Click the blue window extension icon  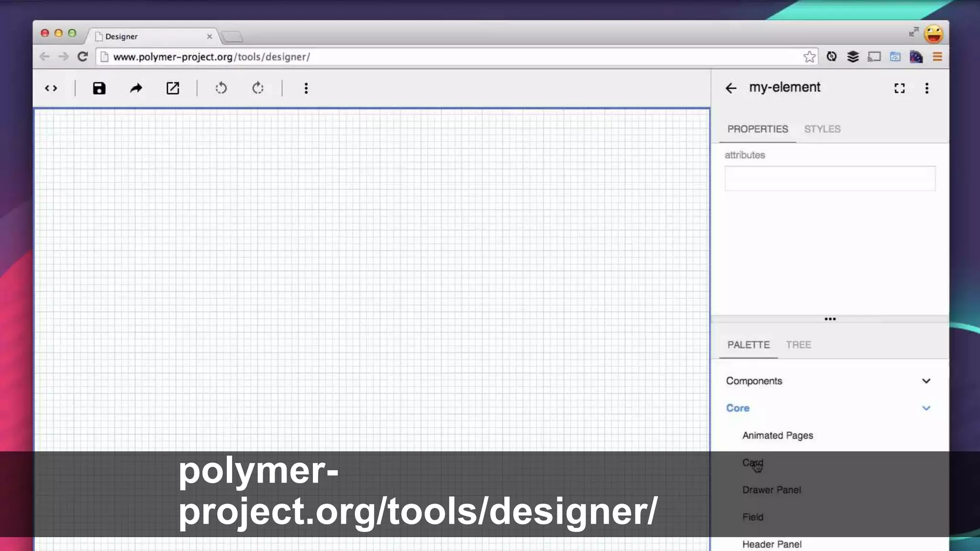click(x=895, y=57)
